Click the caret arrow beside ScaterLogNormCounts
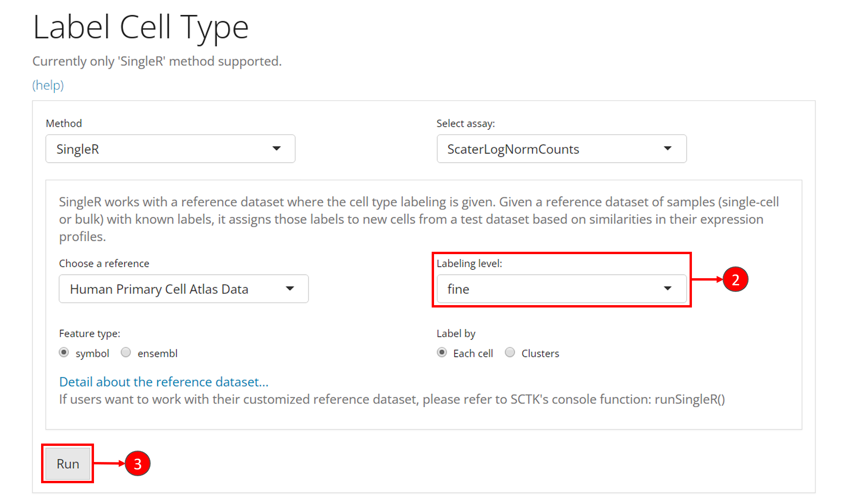 pyautogui.click(x=667, y=149)
